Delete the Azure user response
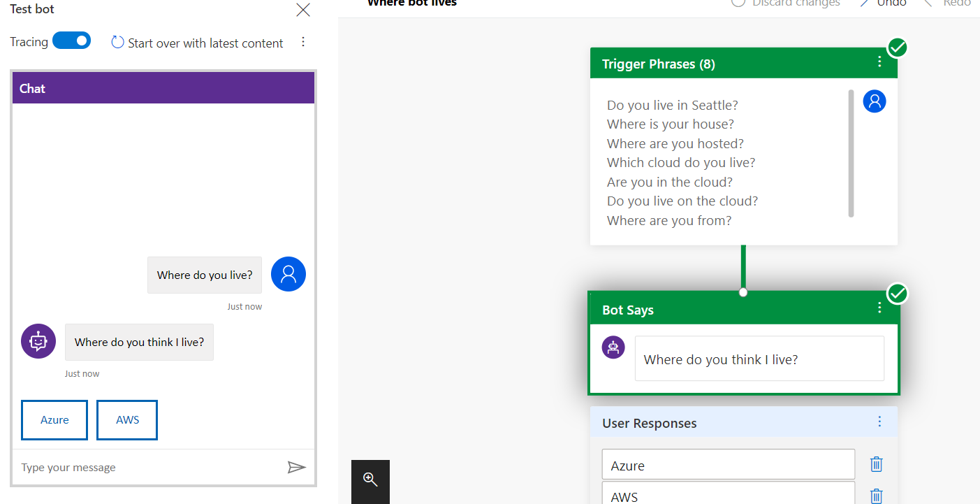 pos(876,464)
